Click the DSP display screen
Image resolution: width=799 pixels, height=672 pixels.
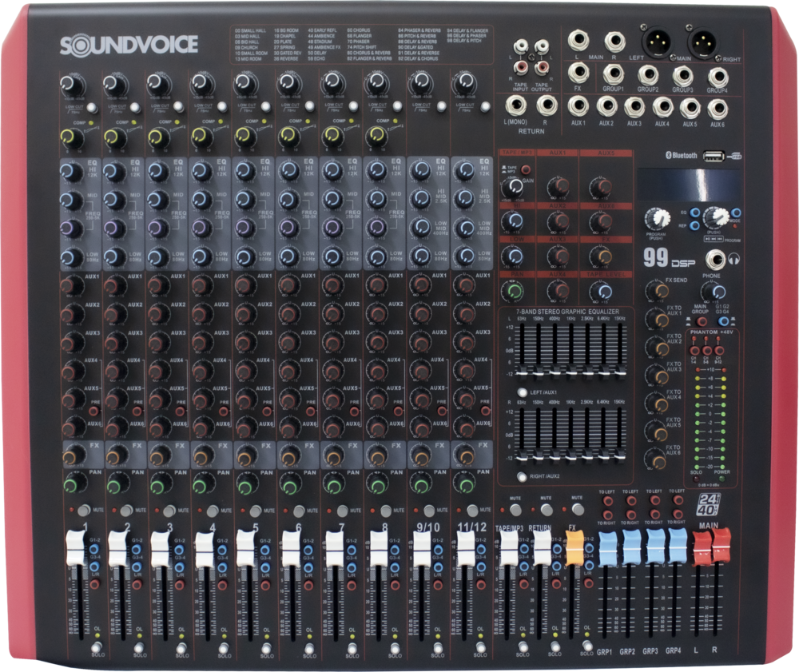[x=689, y=184]
